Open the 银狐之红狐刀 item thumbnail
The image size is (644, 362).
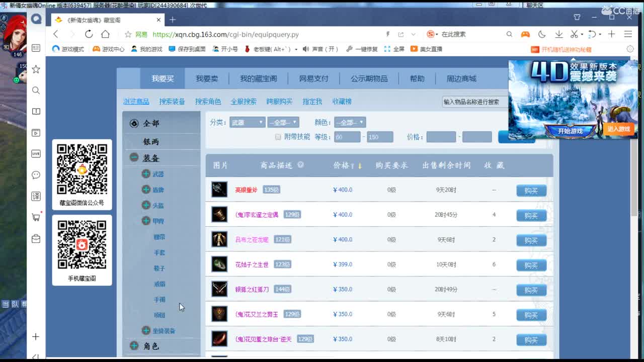[219, 289]
